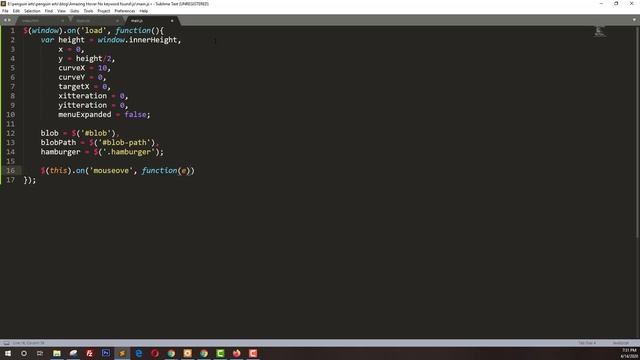
Task: Open the red Camtasia recorder taskbar icon
Action: click(x=253, y=353)
